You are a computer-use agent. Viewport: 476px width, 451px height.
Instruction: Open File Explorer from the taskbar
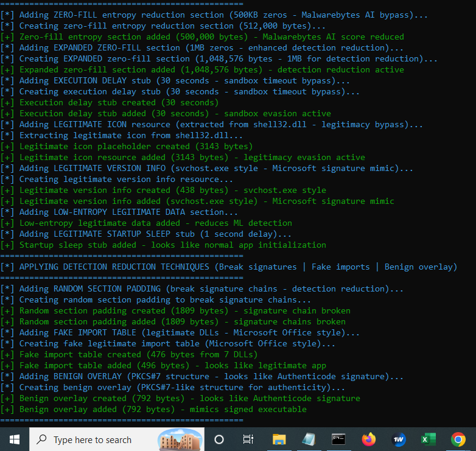[x=279, y=439]
